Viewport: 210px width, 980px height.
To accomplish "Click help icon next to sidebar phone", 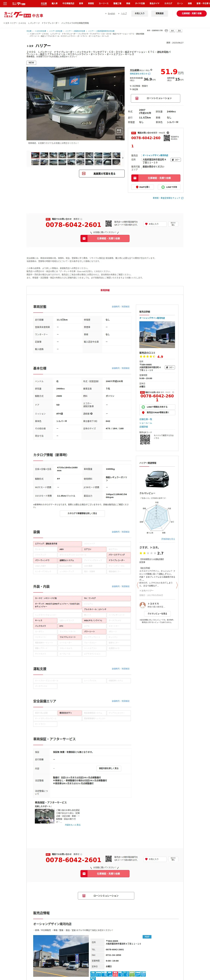I will tap(173, 392).
